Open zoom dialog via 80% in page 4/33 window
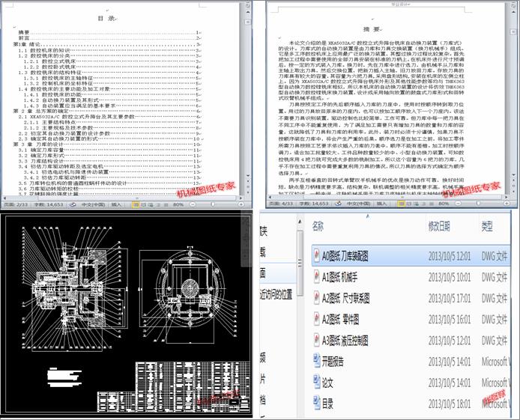The image size is (520, 420). point(444,204)
